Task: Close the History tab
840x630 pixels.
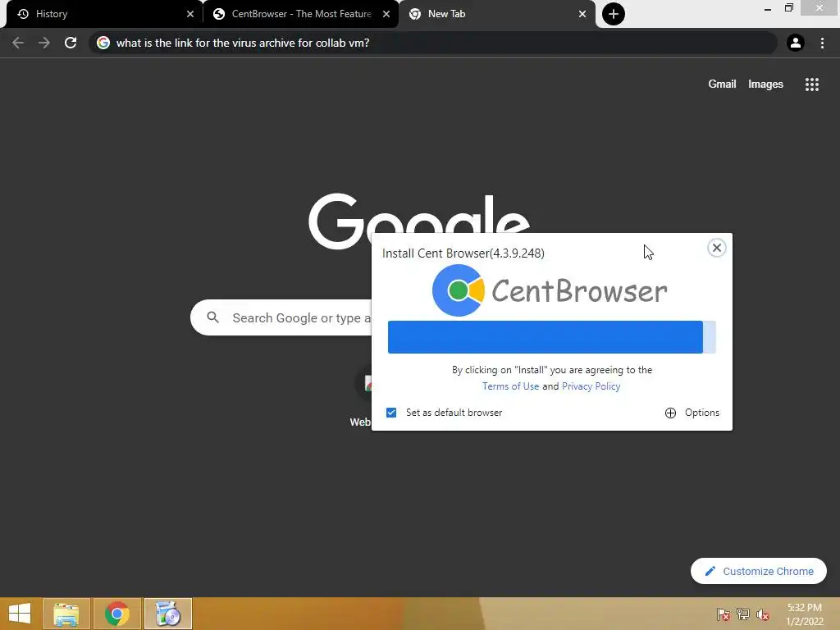Action: coord(190,14)
